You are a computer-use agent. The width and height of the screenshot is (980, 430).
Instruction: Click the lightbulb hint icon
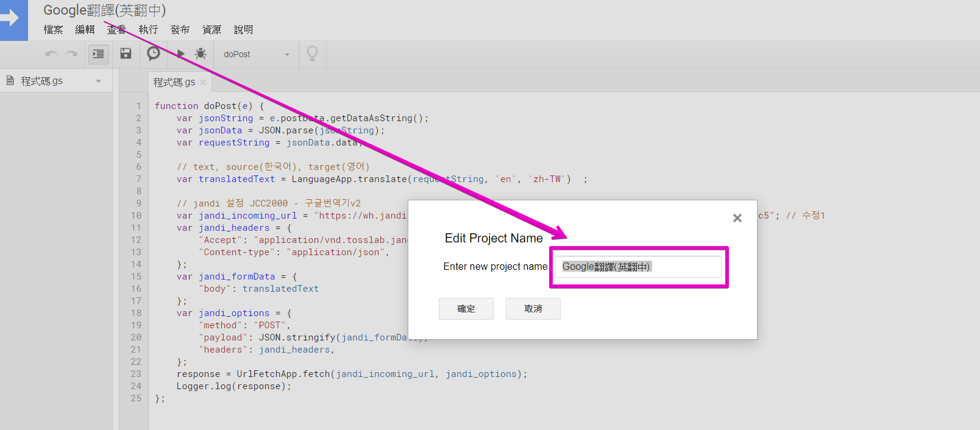coord(313,54)
